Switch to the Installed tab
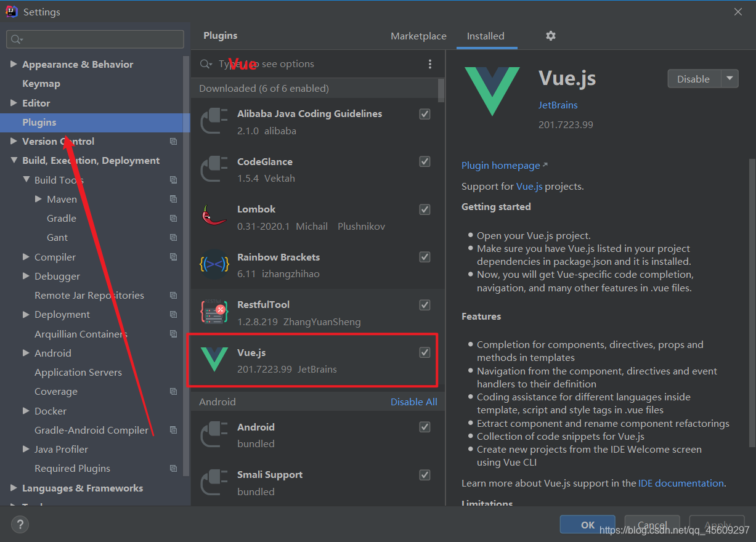The image size is (756, 542). pos(486,36)
